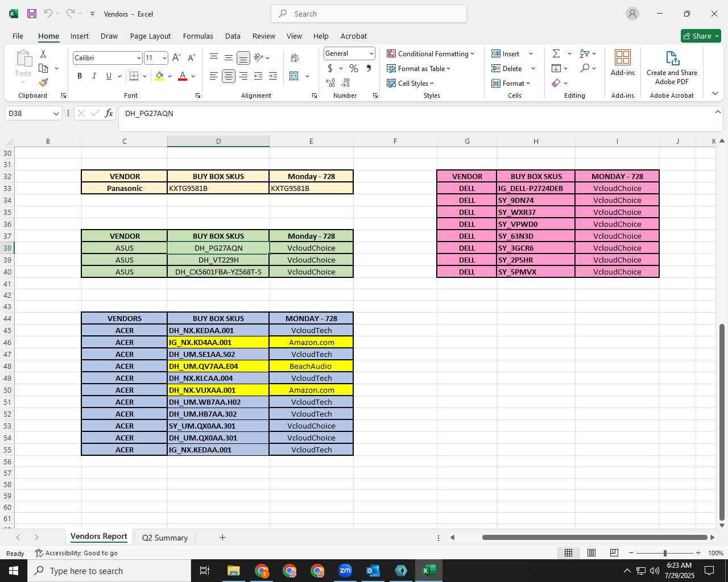728x582 pixels.
Task: Open the Number Format dropdown showing General
Action: click(371, 53)
